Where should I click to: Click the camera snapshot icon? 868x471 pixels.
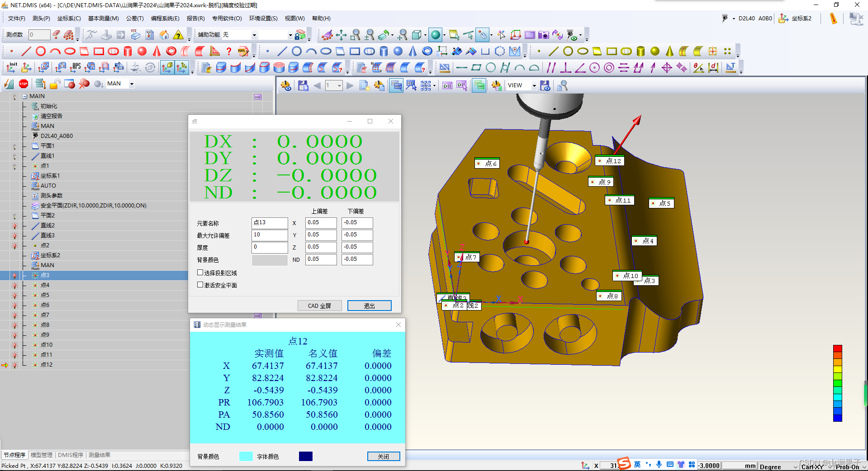(543, 35)
